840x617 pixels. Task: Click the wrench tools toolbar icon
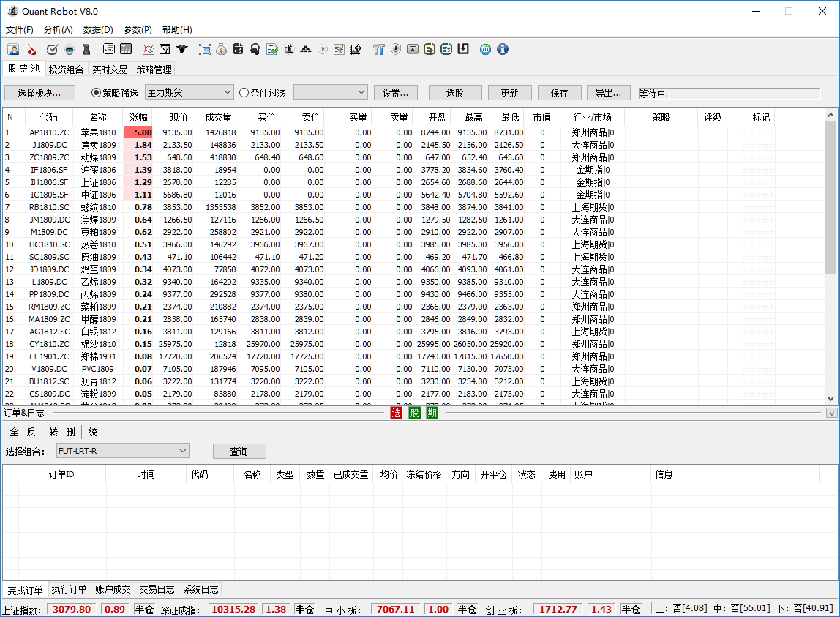379,49
